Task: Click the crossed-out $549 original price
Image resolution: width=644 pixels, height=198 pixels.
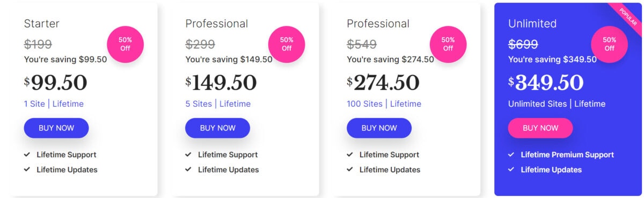Action: click(362, 44)
